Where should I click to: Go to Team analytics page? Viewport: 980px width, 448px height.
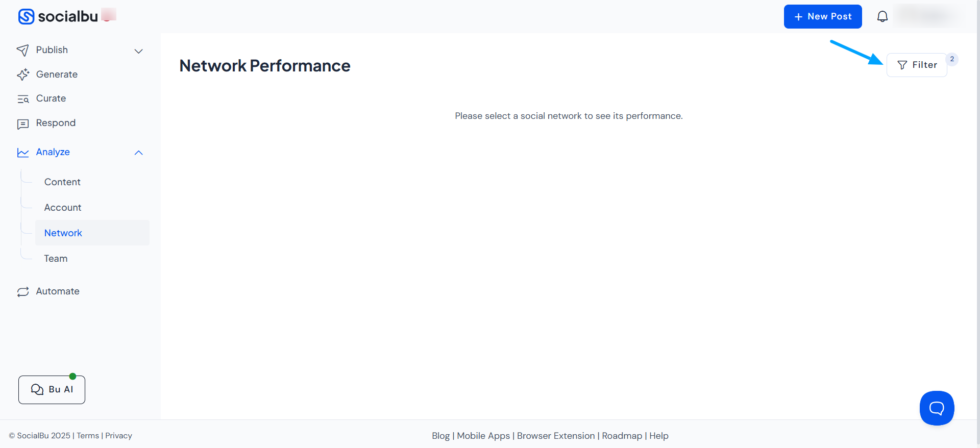(x=56, y=259)
